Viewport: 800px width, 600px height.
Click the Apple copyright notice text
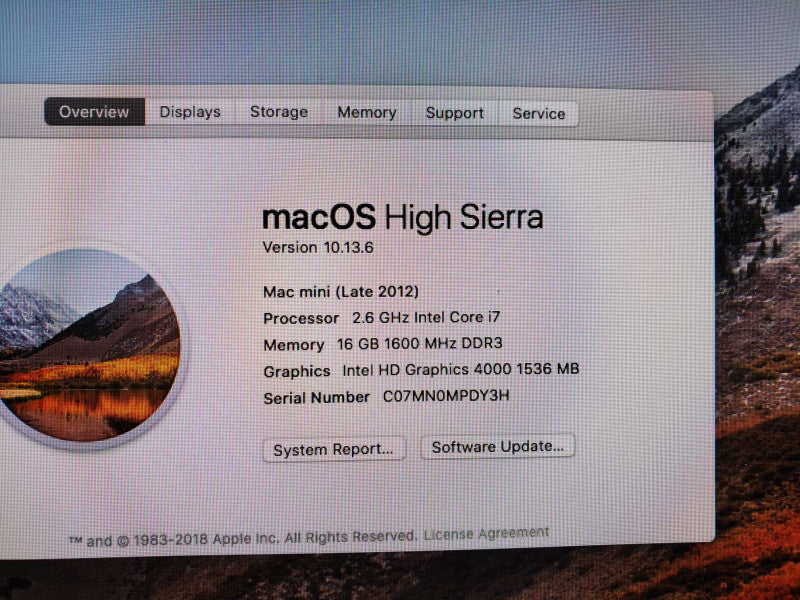click(x=244, y=538)
